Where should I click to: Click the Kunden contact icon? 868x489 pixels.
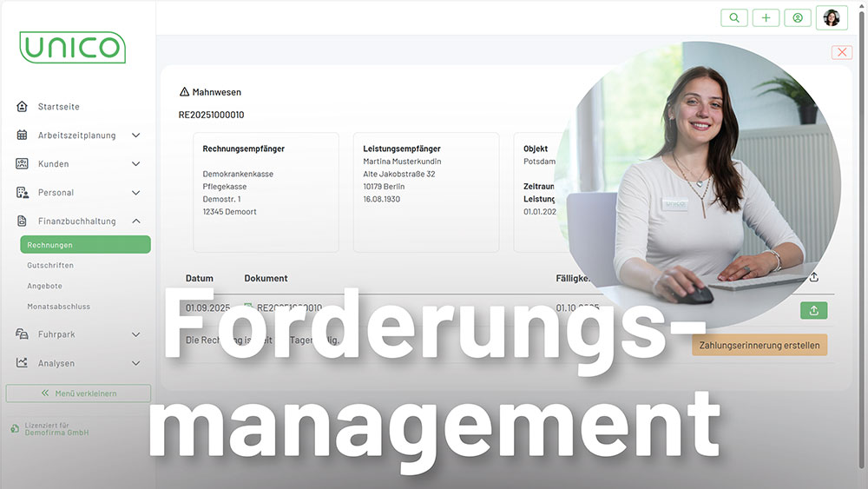[x=22, y=163]
